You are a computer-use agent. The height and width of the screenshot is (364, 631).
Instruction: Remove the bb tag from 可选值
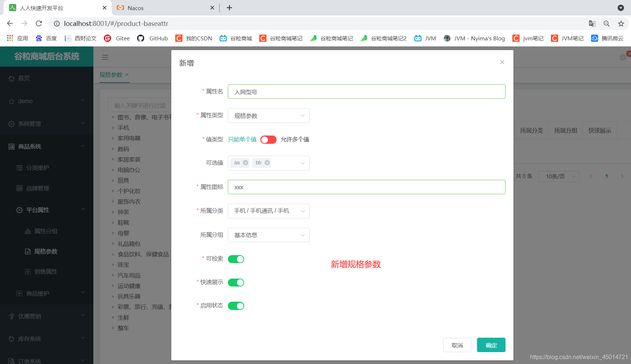click(267, 163)
